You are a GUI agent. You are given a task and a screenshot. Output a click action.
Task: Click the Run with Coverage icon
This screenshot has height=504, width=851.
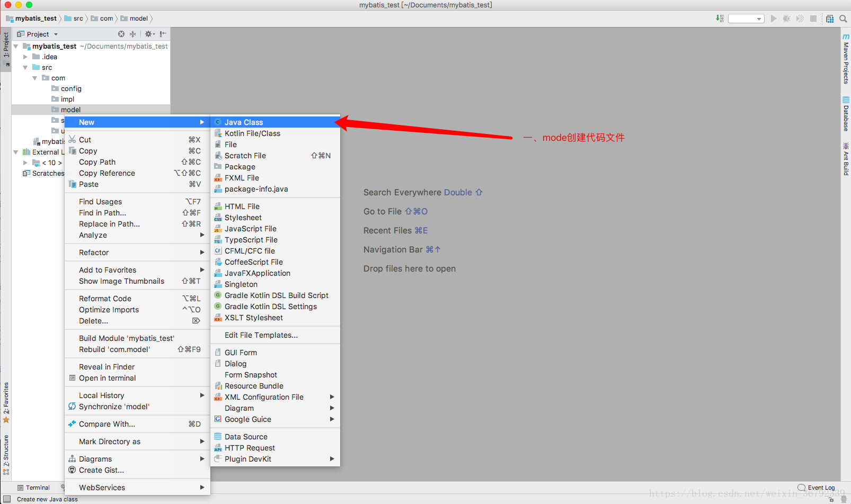click(800, 19)
